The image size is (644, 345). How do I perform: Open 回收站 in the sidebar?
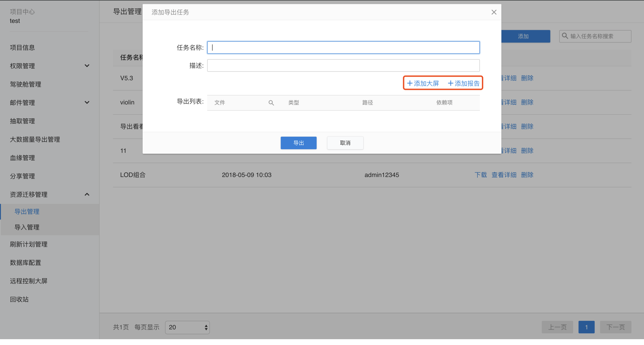tap(19, 299)
